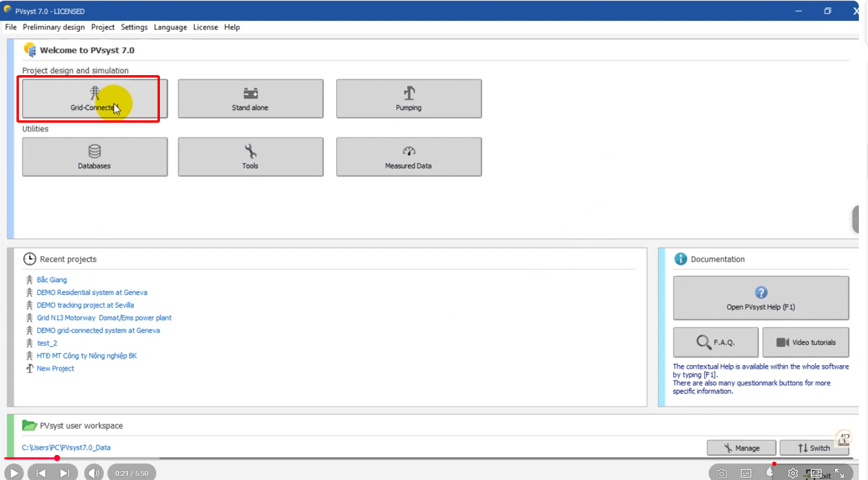This screenshot has width=868, height=480.
Task: Click the pylon icon beside Bắc Giang
Action: [29, 280]
